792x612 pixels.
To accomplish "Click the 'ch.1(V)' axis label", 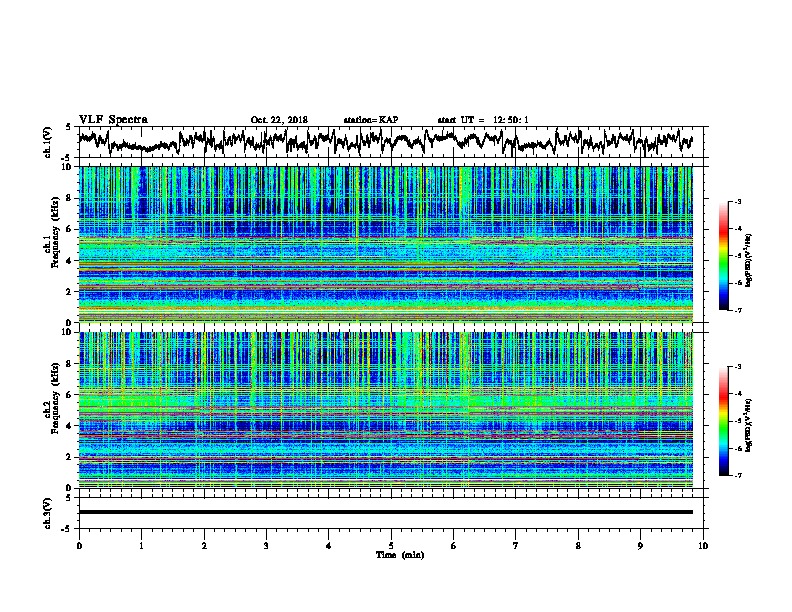I will [x=47, y=142].
